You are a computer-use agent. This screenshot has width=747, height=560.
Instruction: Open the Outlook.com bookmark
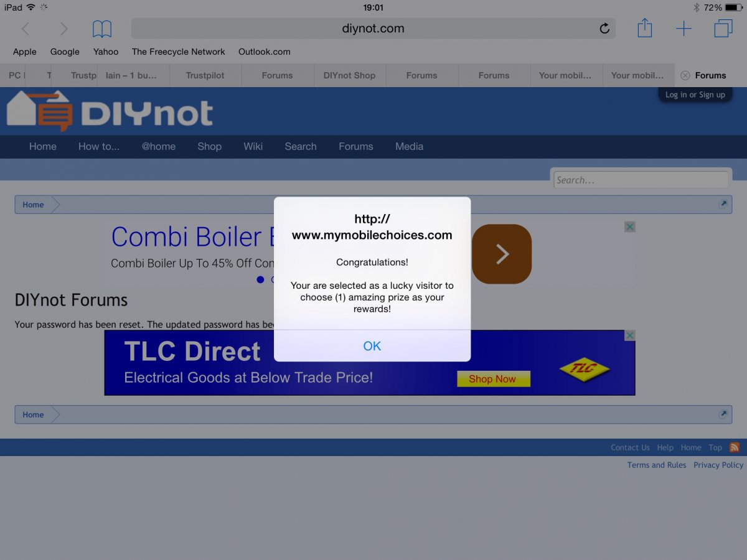[x=264, y=52]
